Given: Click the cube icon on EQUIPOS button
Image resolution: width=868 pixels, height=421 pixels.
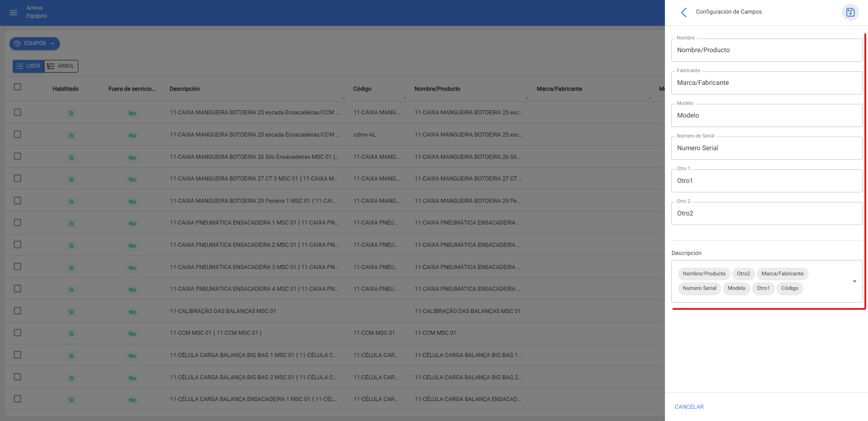Looking at the screenshot, I should click(x=17, y=44).
